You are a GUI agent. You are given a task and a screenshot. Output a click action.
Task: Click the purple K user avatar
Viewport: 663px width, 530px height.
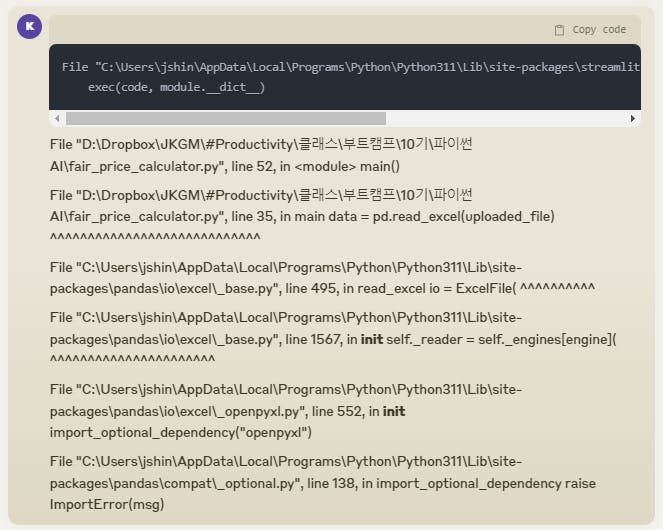tap(30, 26)
